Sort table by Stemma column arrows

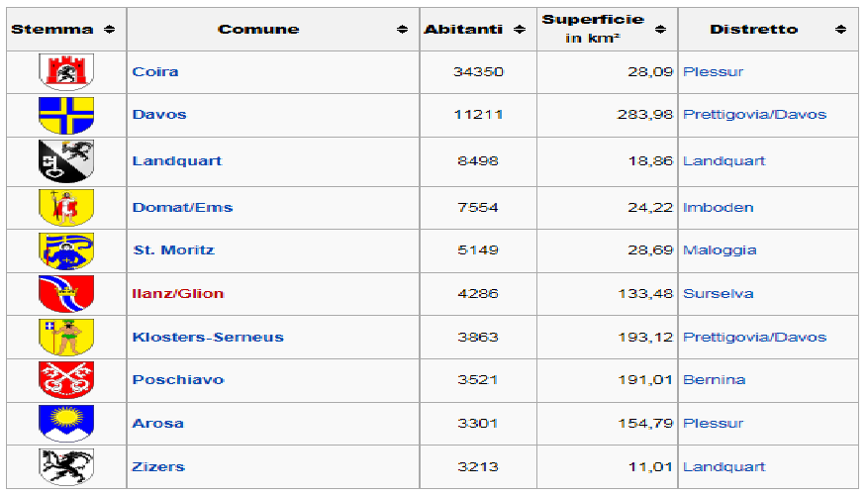110,30
